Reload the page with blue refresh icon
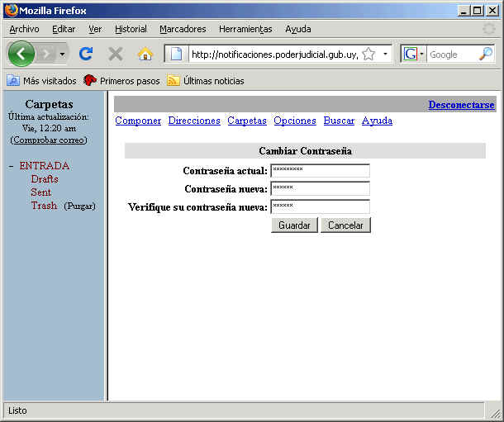The height and width of the screenshot is (422, 504). pyautogui.click(x=86, y=54)
